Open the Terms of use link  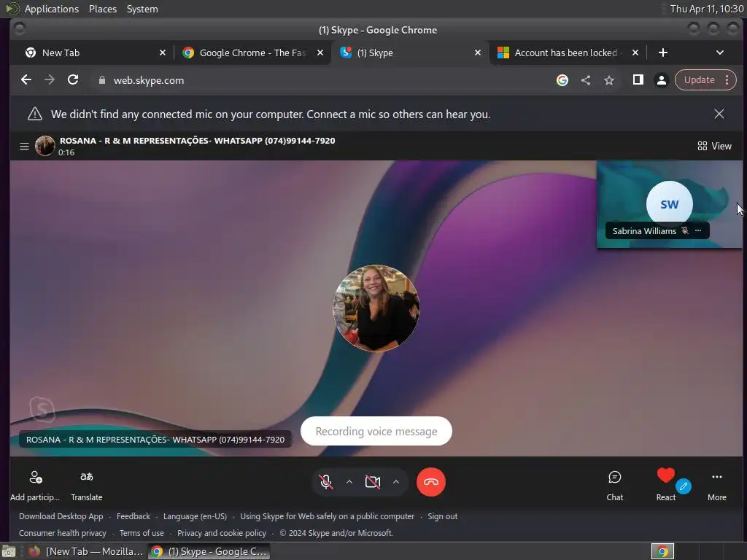click(x=142, y=533)
